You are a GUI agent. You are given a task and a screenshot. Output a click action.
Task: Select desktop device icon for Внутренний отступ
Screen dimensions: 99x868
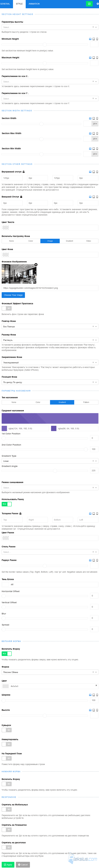coord(90,172)
